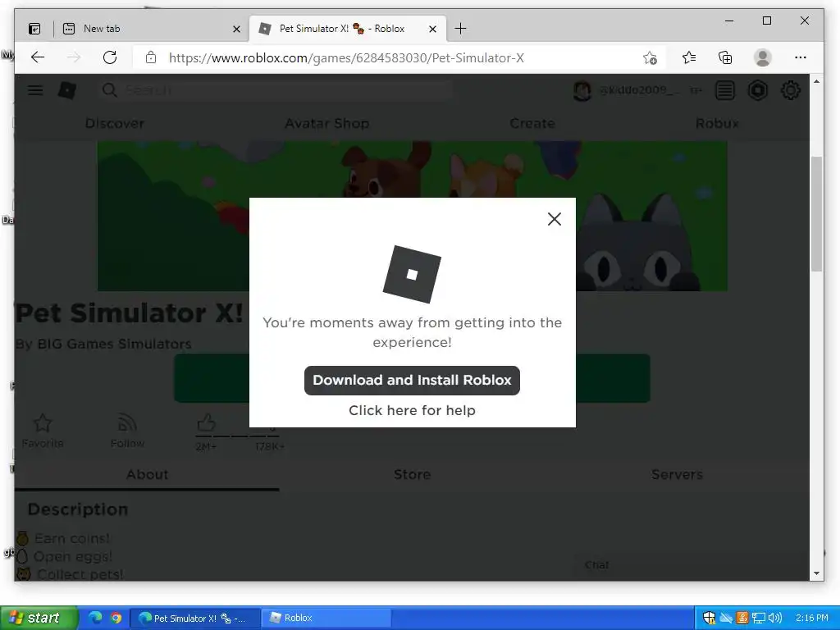The image size is (840, 630).
Task: Click the Roblox logo in the dialog
Action: coord(412,274)
